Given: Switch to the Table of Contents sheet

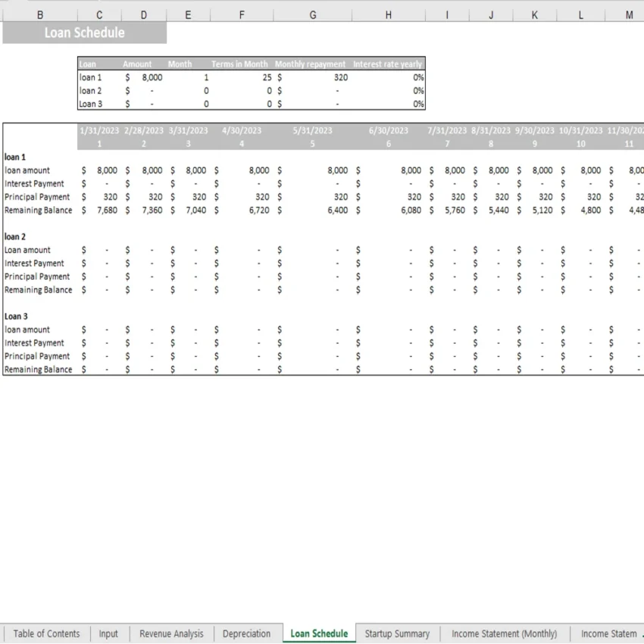Looking at the screenshot, I should point(46,633).
